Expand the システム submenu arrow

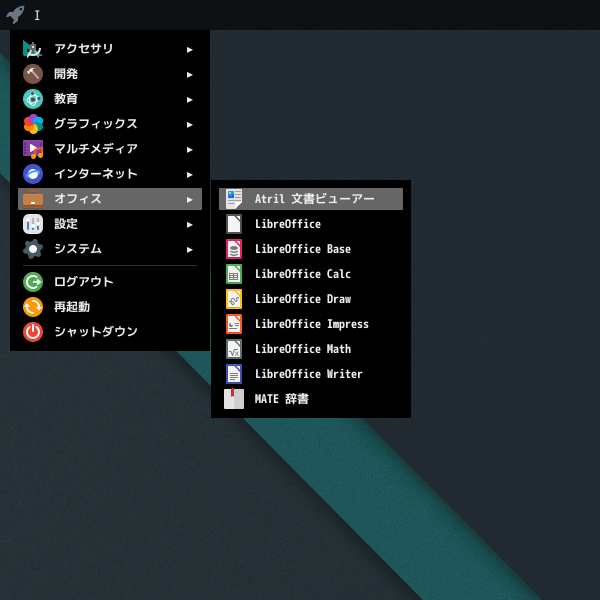click(x=189, y=250)
